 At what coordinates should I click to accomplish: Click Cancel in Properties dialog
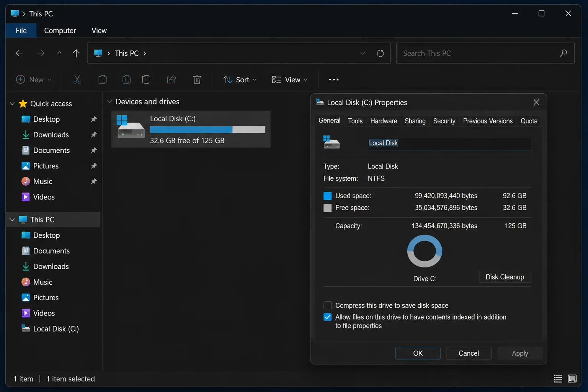[469, 353]
